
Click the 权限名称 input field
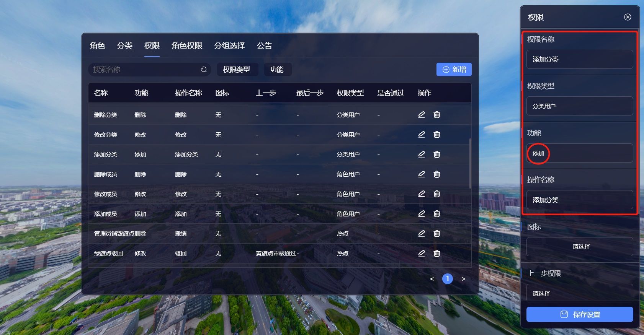pyautogui.click(x=580, y=59)
